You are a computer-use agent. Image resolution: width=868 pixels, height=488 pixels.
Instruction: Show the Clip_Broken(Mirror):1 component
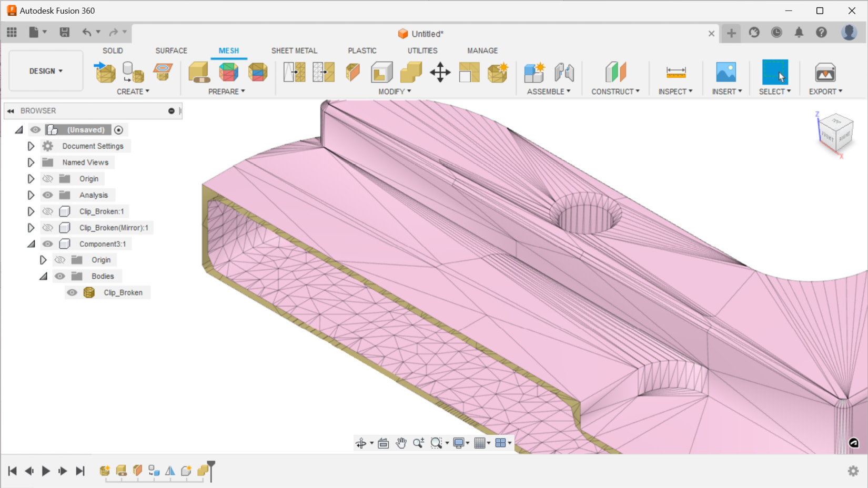47,228
